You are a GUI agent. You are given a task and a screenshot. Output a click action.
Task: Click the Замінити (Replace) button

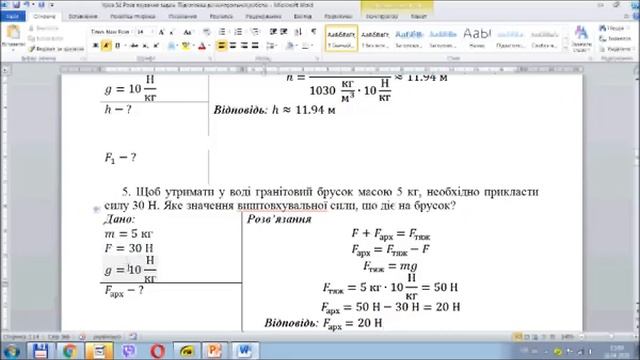(616, 38)
